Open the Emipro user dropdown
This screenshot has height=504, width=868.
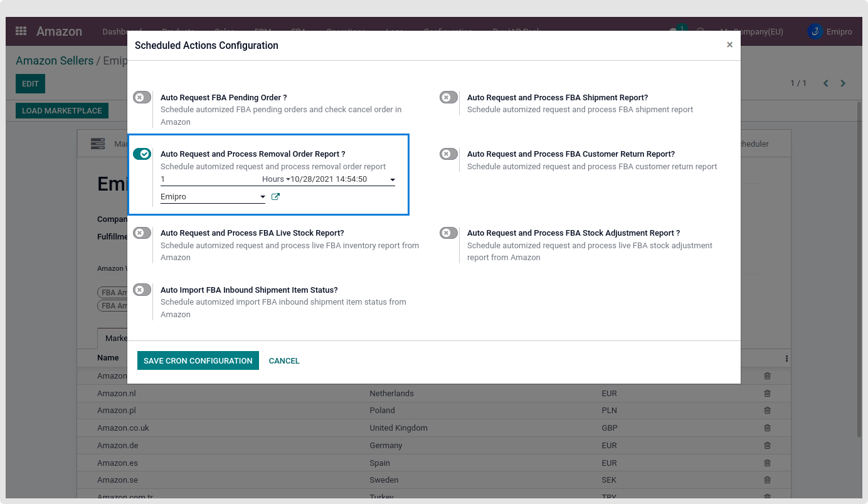pos(263,197)
